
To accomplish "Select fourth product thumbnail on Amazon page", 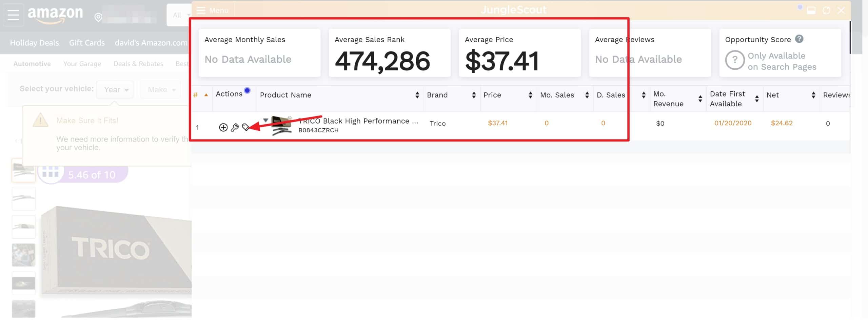I will click(x=23, y=255).
